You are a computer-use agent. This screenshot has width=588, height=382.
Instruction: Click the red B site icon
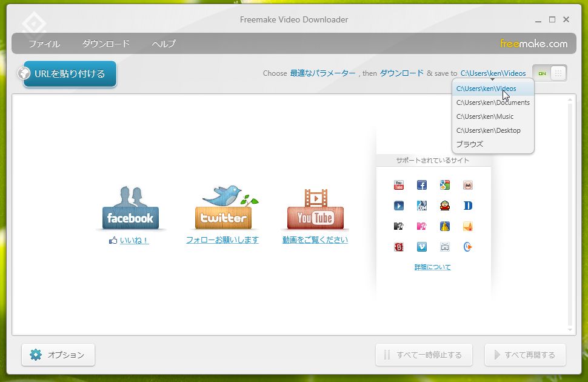click(x=399, y=247)
